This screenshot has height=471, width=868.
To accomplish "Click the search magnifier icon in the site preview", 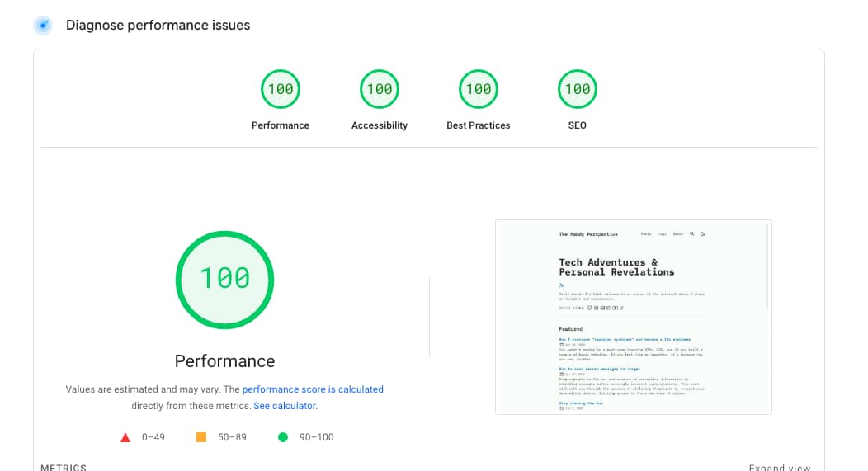I will [691, 234].
